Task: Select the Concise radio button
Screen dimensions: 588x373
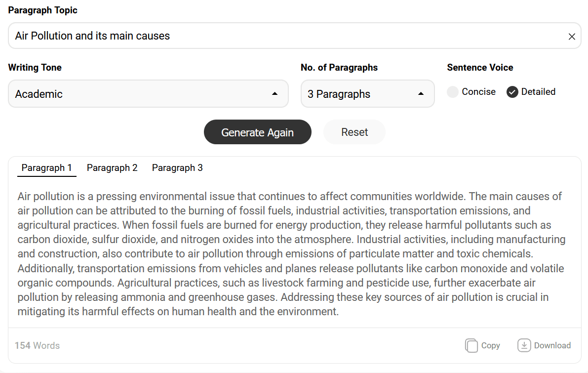Action: (x=453, y=92)
